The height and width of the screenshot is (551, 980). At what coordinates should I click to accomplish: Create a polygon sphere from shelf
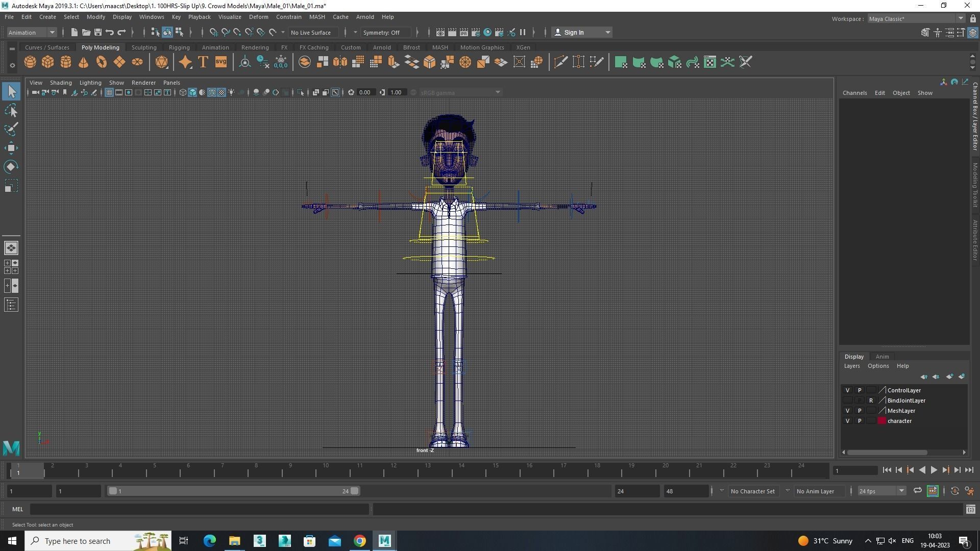[x=30, y=62]
